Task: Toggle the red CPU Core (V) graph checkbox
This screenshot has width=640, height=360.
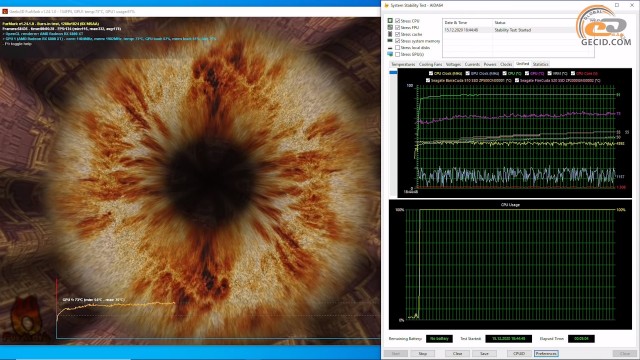Action: point(573,73)
